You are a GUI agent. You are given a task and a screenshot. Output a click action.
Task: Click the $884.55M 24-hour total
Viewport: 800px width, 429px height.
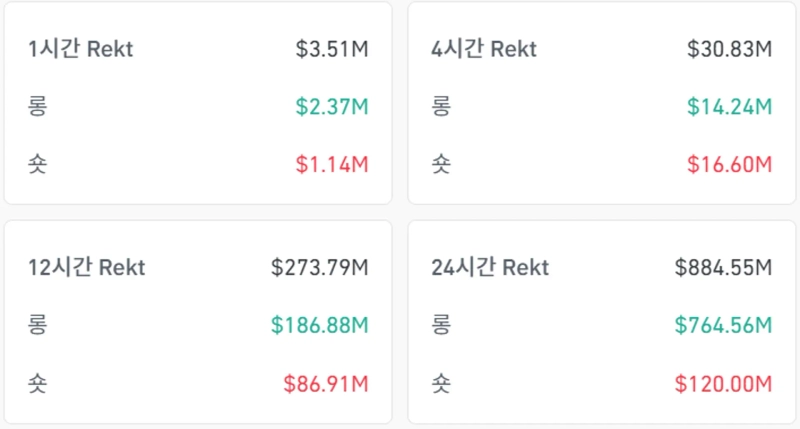pyautogui.click(x=723, y=268)
